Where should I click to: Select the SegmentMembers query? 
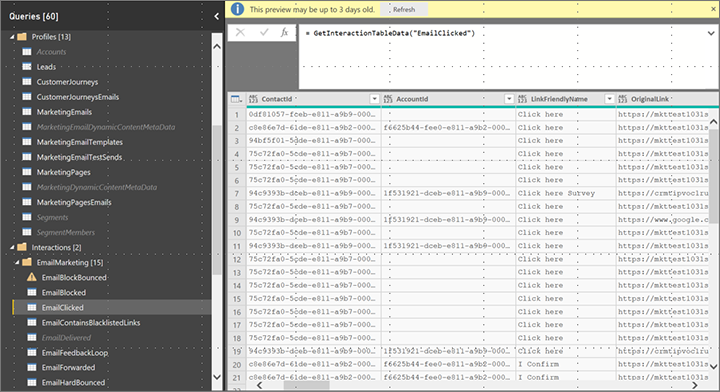[x=66, y=232]
